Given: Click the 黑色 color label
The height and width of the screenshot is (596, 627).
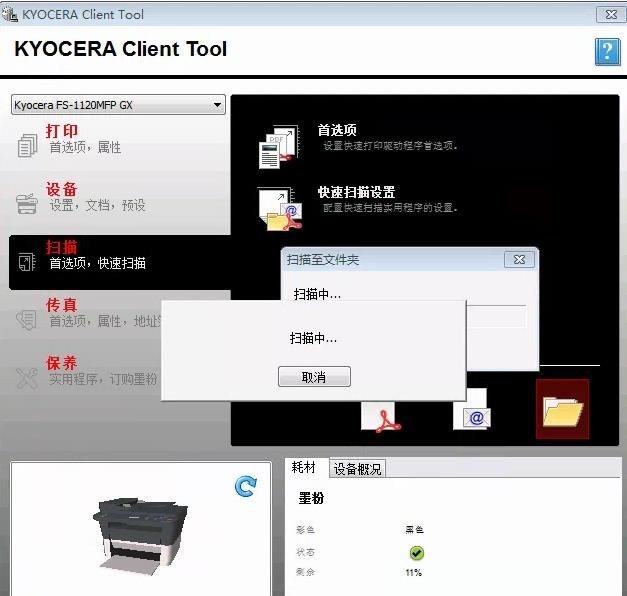Looking at the screenshot, I should (x=414, y=530).
